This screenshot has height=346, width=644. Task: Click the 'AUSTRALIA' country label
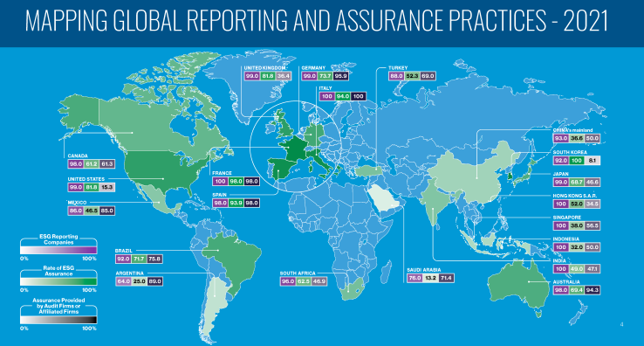(566, 282)
